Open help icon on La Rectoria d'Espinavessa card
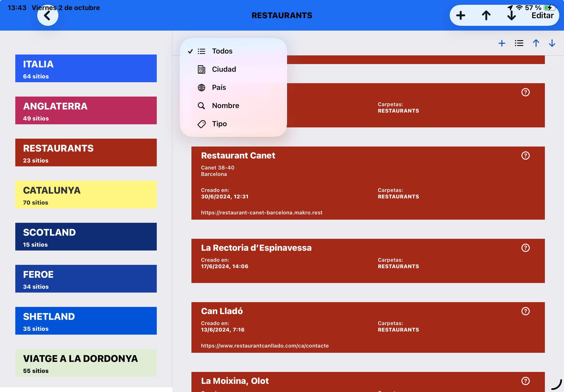 tap(526, 248)
